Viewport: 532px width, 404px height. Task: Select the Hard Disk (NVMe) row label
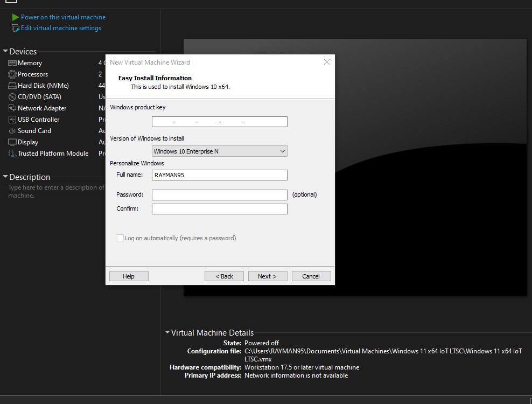pos(43,86)
